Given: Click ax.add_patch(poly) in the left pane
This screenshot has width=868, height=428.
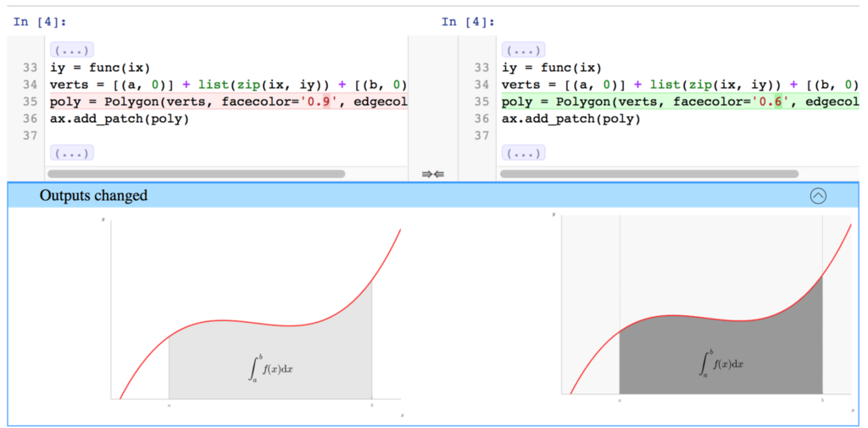Looking at the screenshot, I should [x=120, y=119].
